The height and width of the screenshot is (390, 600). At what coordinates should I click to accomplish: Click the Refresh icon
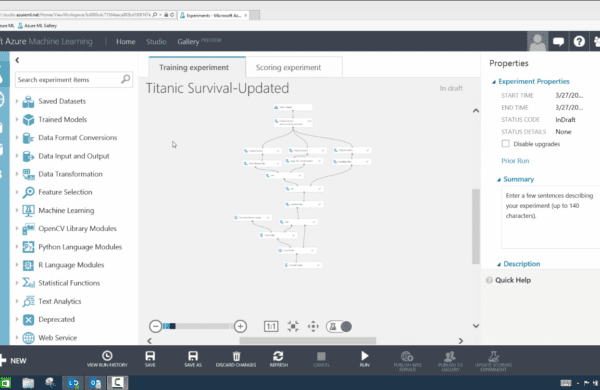coord(278,356)
